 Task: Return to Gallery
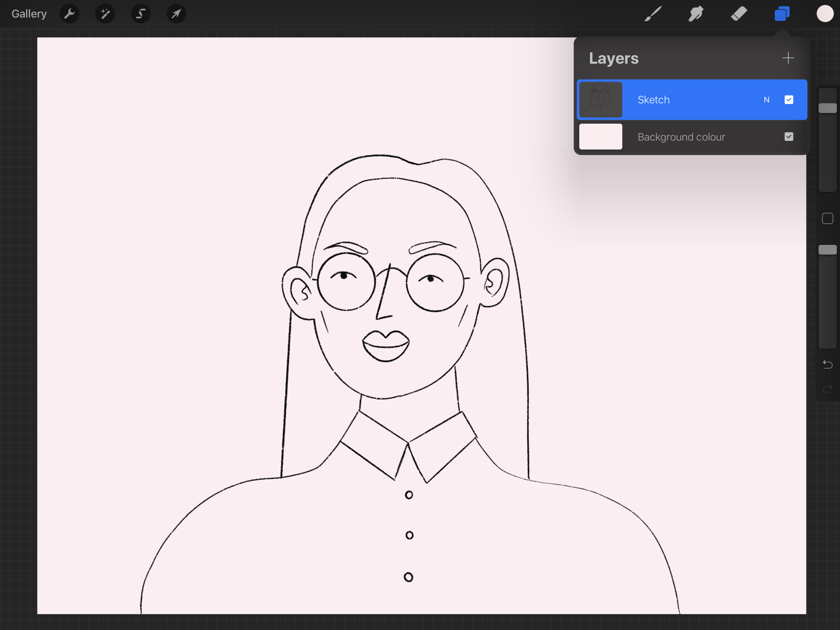(x=29, y=14)
